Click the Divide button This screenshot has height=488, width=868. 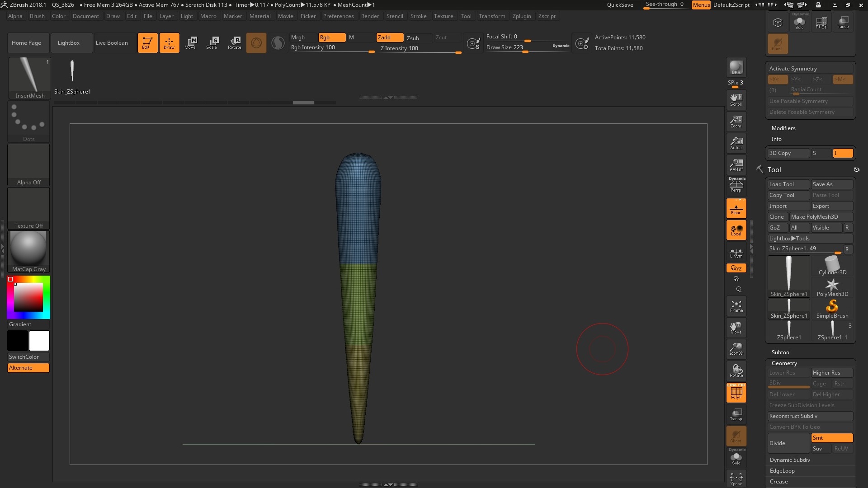(788, 443)
